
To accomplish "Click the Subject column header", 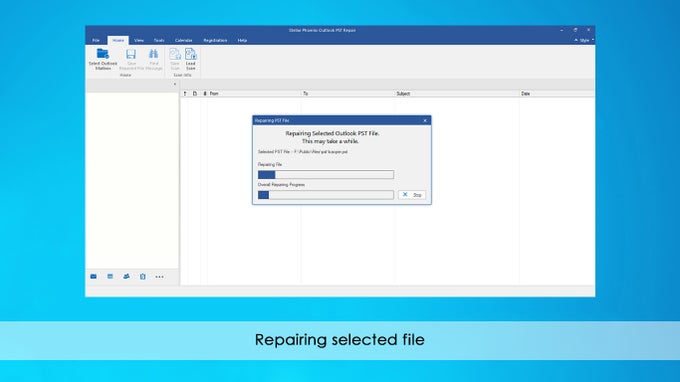I will point(457,94).
